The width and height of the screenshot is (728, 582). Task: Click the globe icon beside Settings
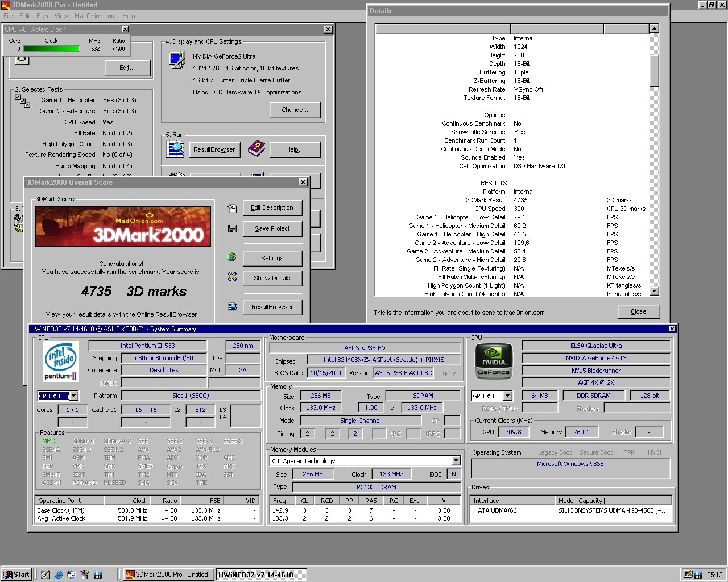pyautogui.click(x=232, y=257)
